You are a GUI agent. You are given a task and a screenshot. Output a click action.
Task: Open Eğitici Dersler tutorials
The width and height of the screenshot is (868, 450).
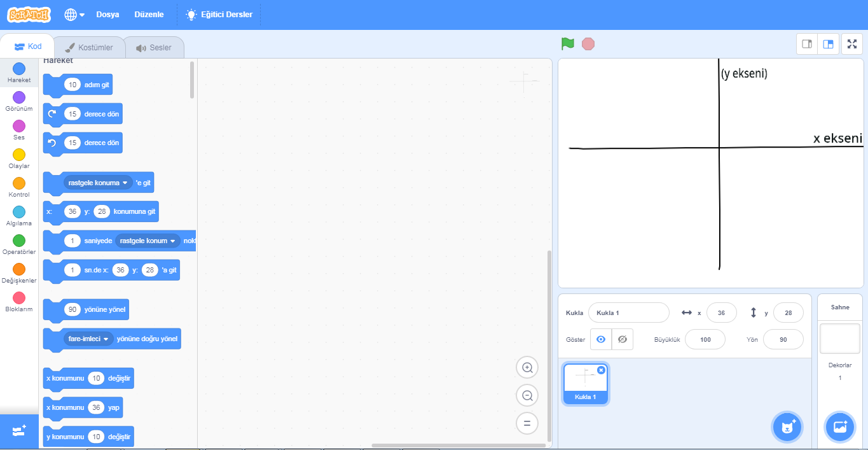[x=218, y=15]
